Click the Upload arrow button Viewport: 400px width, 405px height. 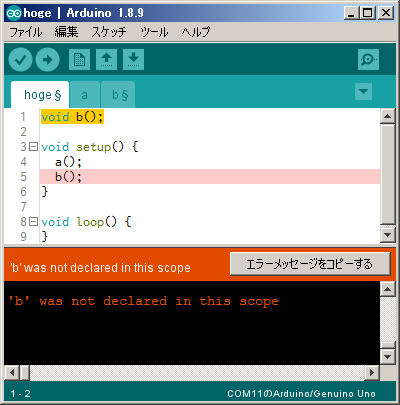click(x=47, y=60)
